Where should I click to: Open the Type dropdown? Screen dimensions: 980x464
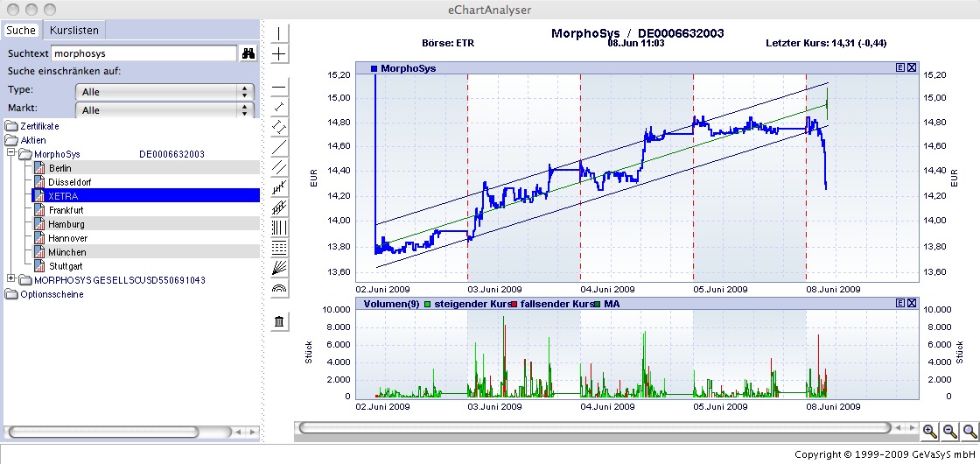(x=164, y=92)
